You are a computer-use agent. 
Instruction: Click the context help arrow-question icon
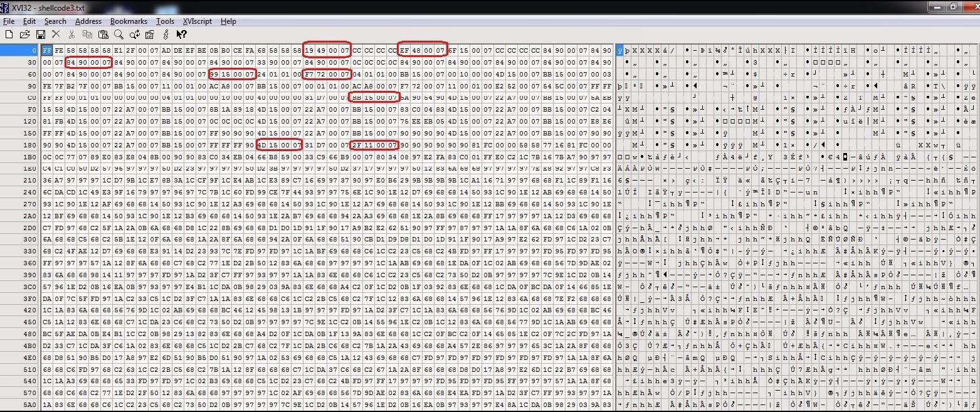pyautogui.click(x=181, y=34)
